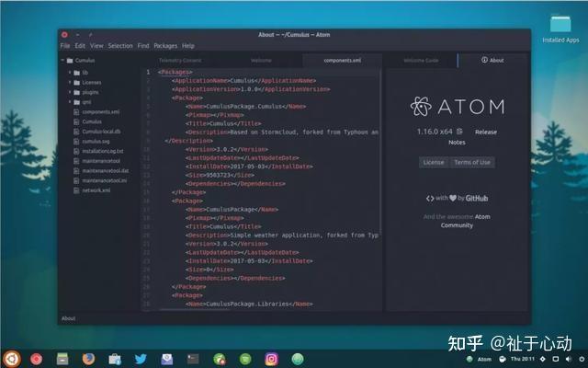Image resolution: width=588 pixels, height=368 pixels.
Task: Launch the terminal from the dock
Action: tap(193, 359)
